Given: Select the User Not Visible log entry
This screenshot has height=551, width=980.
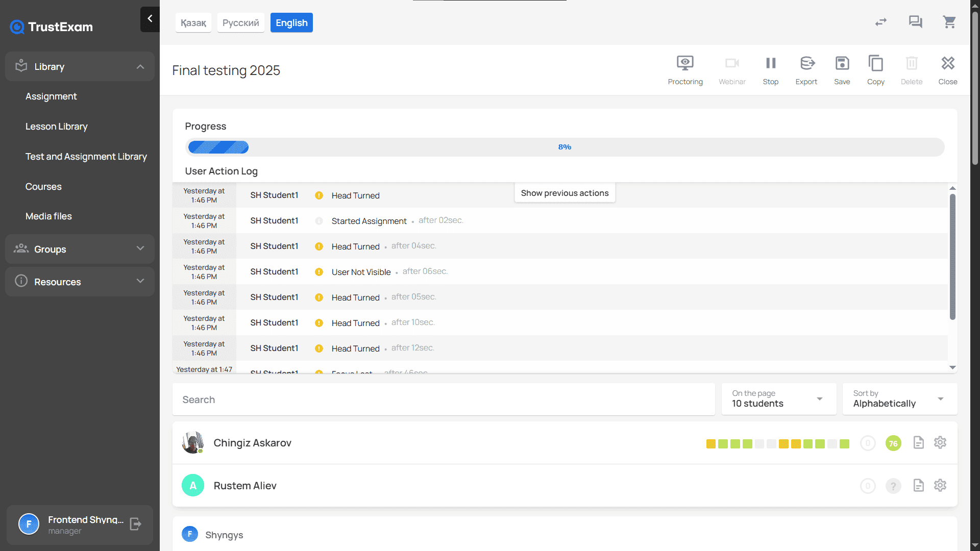Looking at the screenshot, I should point(560,271).
